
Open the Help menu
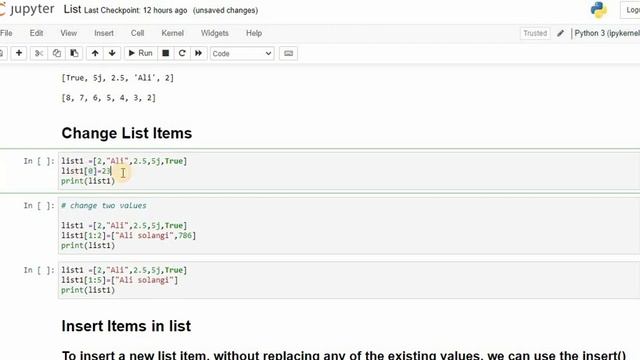coord(254,33)
